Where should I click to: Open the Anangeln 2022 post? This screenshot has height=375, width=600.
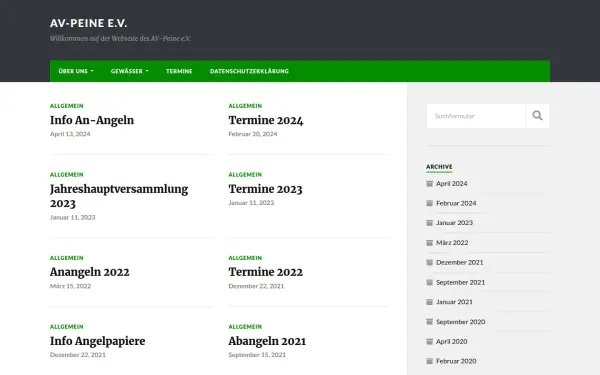[90, 272]
